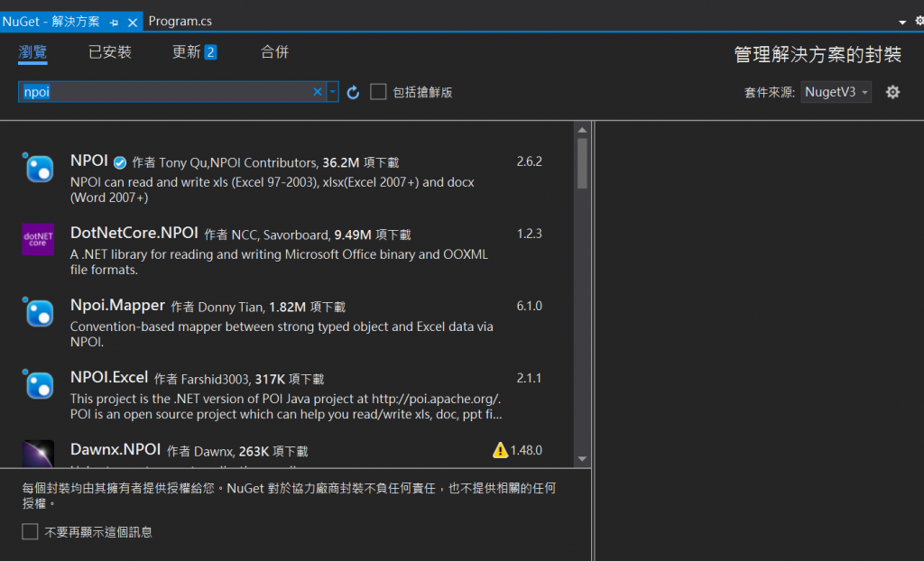Open the Program.cs document tab
Image resolution: width=924 pixels, height=561 pixels.
(x=180, y=22)
